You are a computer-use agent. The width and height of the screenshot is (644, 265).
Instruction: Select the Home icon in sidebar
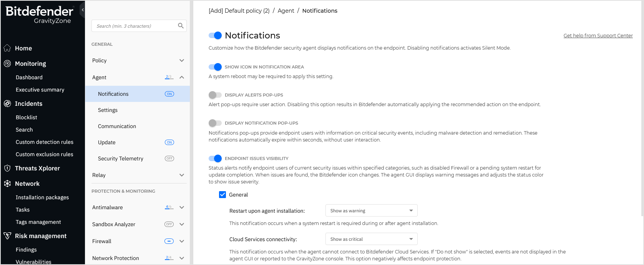7,48
